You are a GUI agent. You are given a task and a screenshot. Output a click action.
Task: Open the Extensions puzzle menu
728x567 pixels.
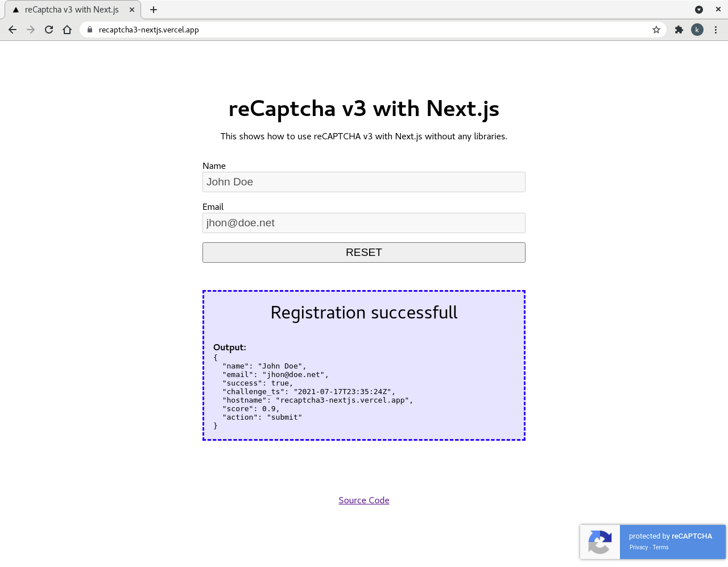679,30
